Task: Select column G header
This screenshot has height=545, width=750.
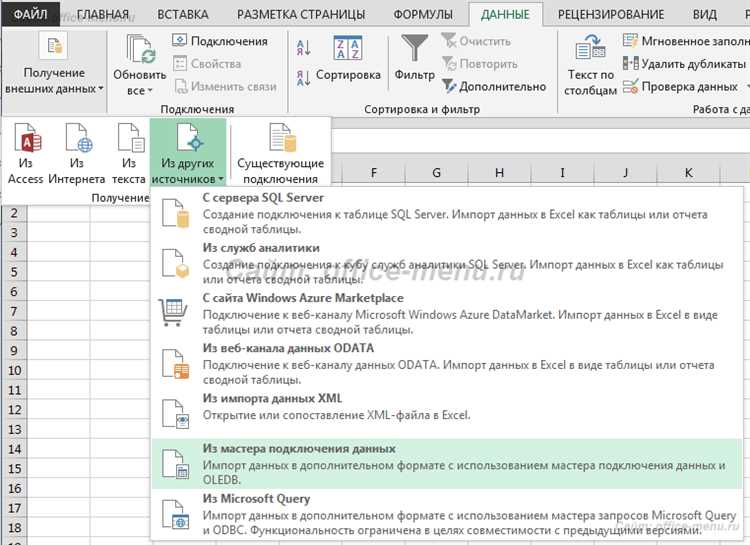Action: point(436,173)
